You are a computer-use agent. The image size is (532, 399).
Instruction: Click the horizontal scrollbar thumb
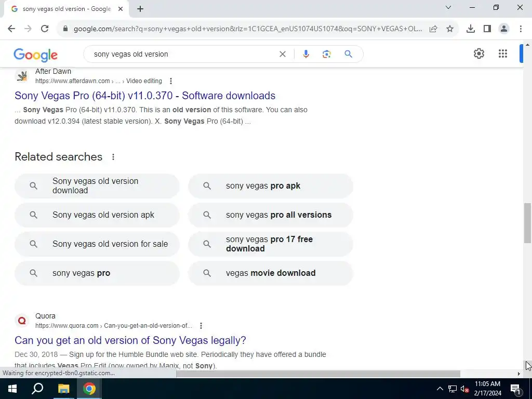[318, 374]
